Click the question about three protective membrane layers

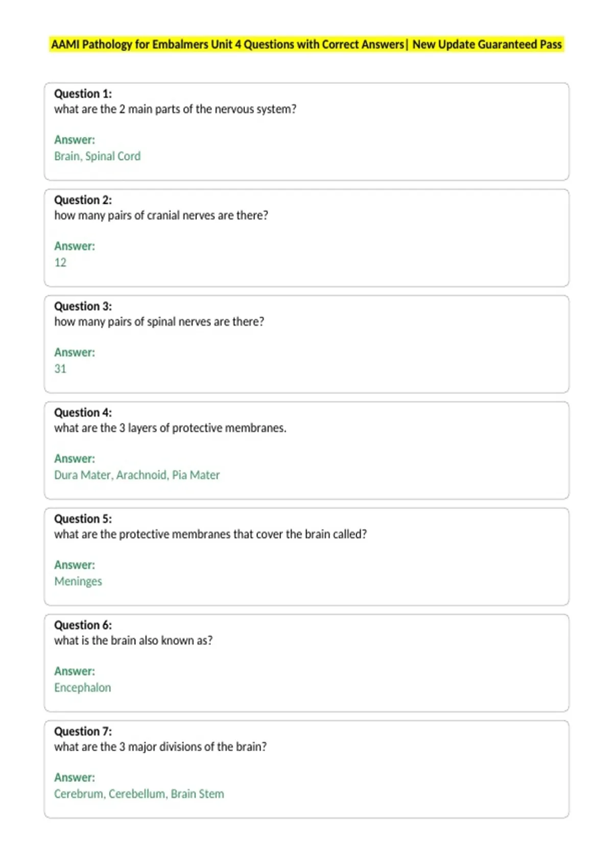(x=170, y=428)
